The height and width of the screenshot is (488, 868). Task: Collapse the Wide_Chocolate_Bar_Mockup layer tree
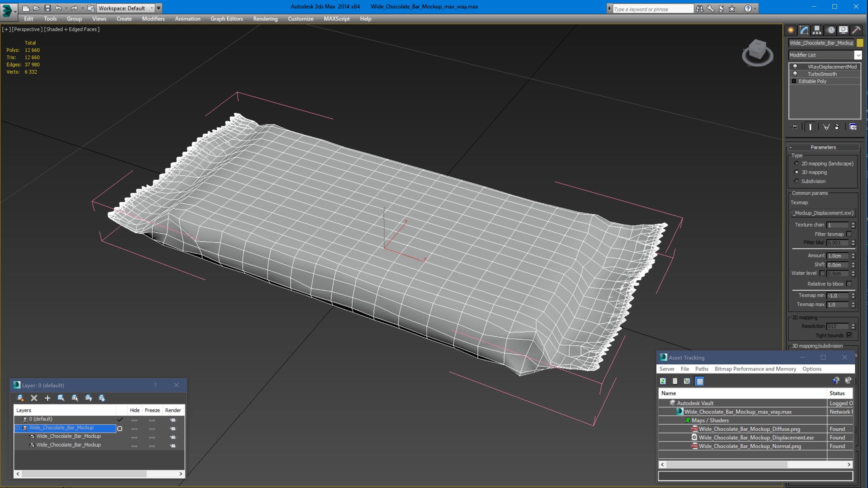click(18, 428)
